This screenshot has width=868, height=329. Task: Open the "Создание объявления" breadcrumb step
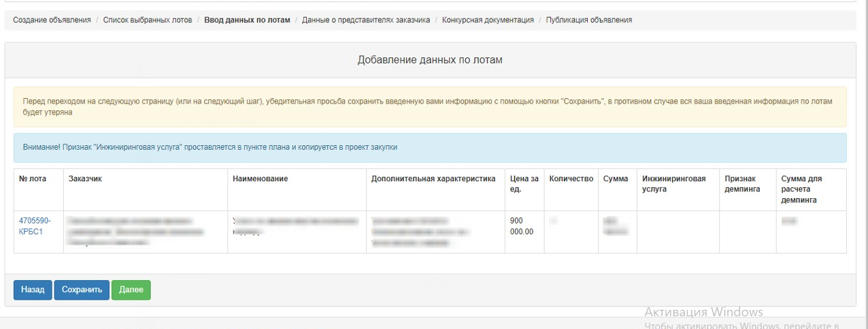click(x=52, y=20)
